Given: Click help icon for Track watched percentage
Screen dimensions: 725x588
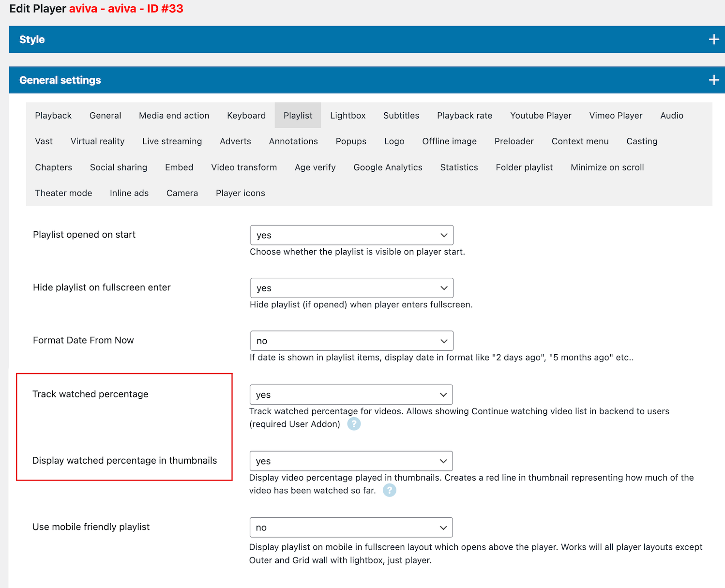Looking at the screenshot, I should point(354,424).
